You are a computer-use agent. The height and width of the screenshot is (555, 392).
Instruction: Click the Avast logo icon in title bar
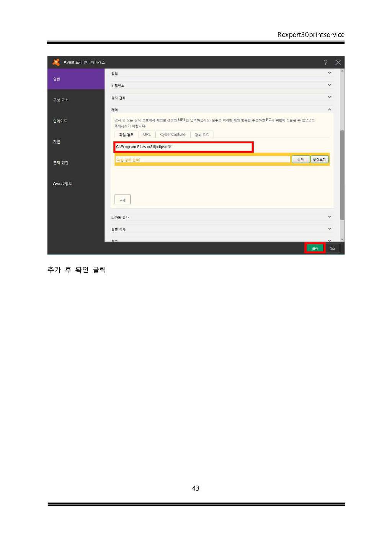pyautogui.click(x=56, y=62)
